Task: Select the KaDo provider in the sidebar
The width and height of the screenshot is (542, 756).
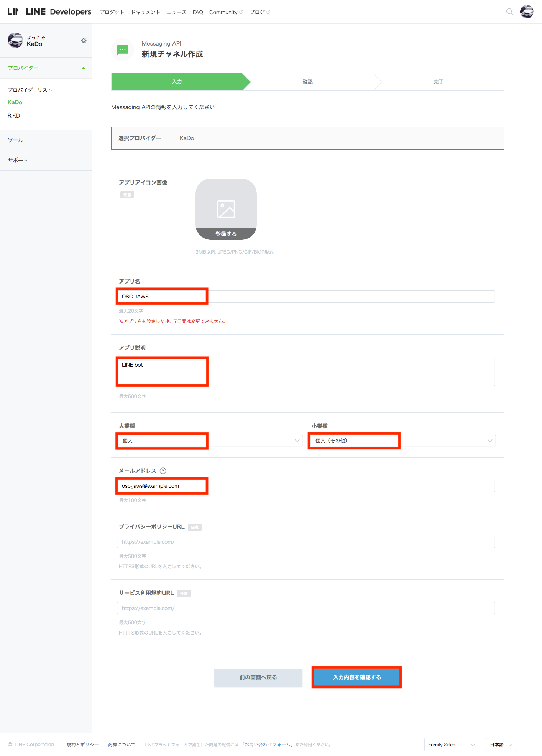Action: pos(15,102)
